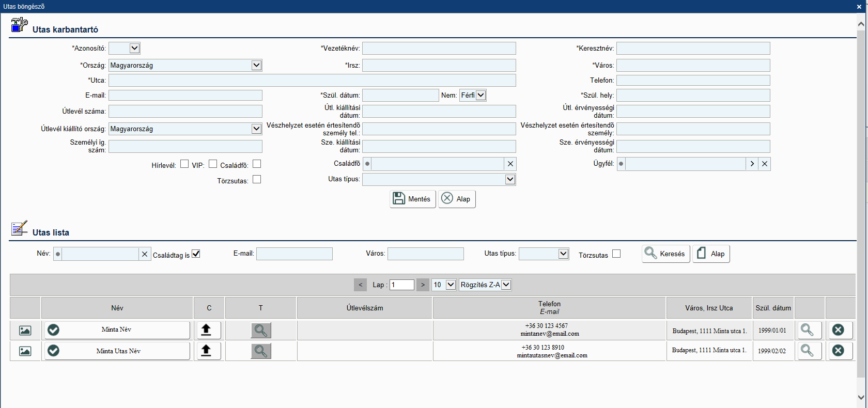The image size is (868, 408).
Task: Delete the Minta Név passenger row
Action: pos(838,330)
